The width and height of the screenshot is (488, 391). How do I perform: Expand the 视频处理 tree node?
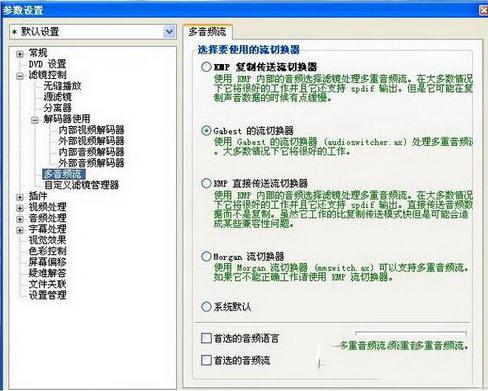click(20, 208)
